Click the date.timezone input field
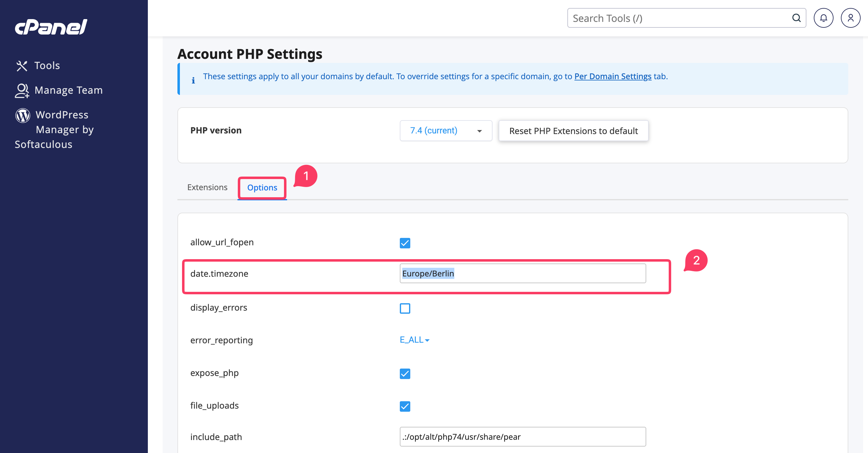Viewport: 868px width, 453px height. pos(523,273)
